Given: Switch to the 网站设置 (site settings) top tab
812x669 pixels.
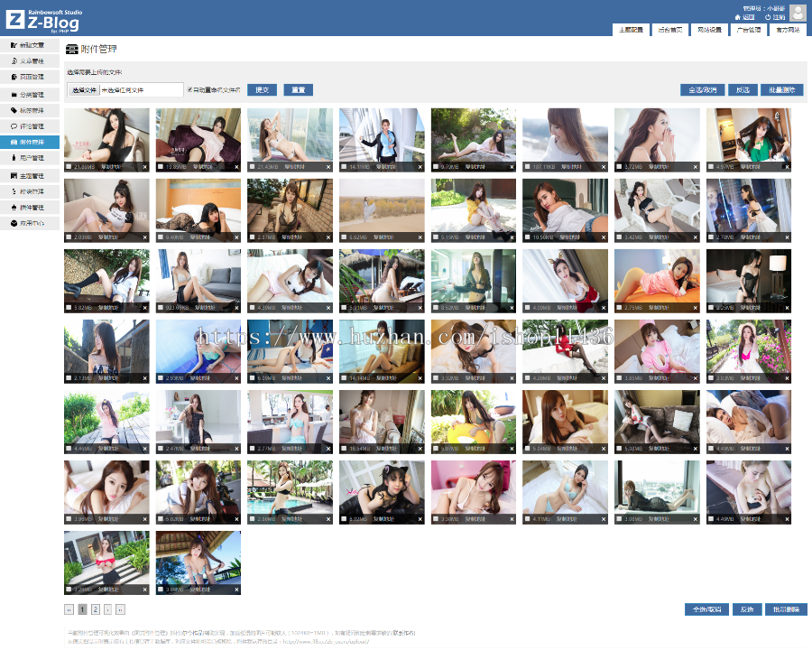Looking at the screenshot, I should (708, 30).
